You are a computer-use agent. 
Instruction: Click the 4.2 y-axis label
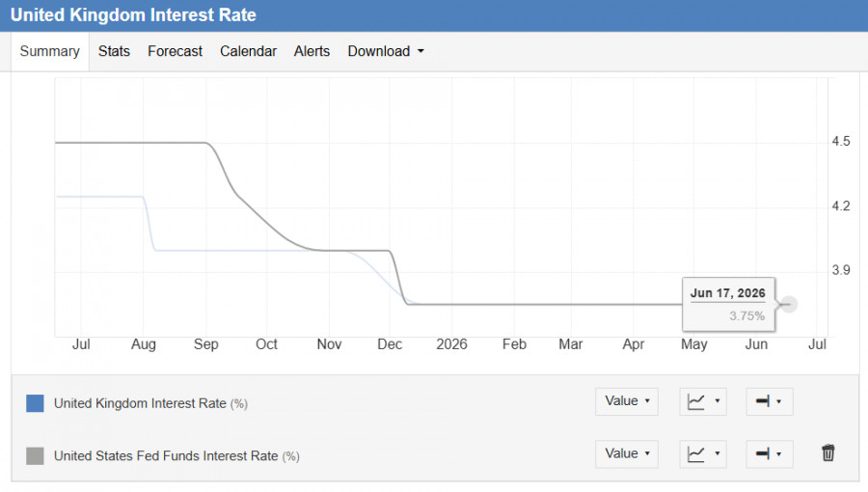841,206
